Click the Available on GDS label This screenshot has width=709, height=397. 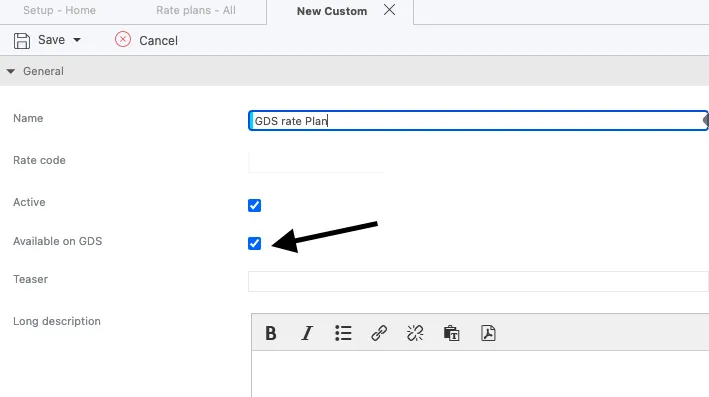click(57, 241)
